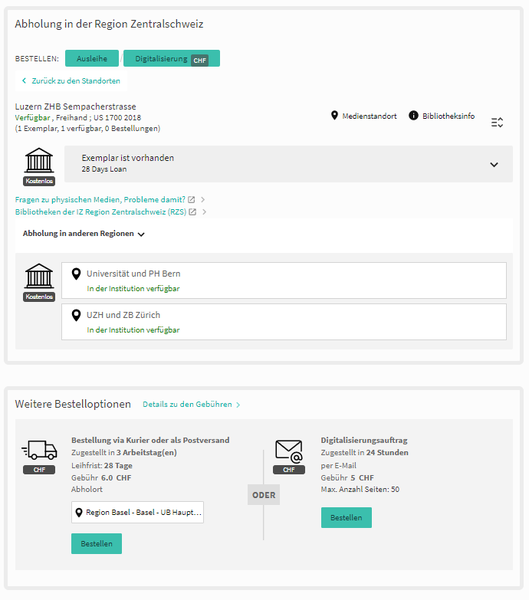Collapse Abholung in anderen Regionen section
The height and width of the screenshot is (600, 529).
[x=83, y=234]
